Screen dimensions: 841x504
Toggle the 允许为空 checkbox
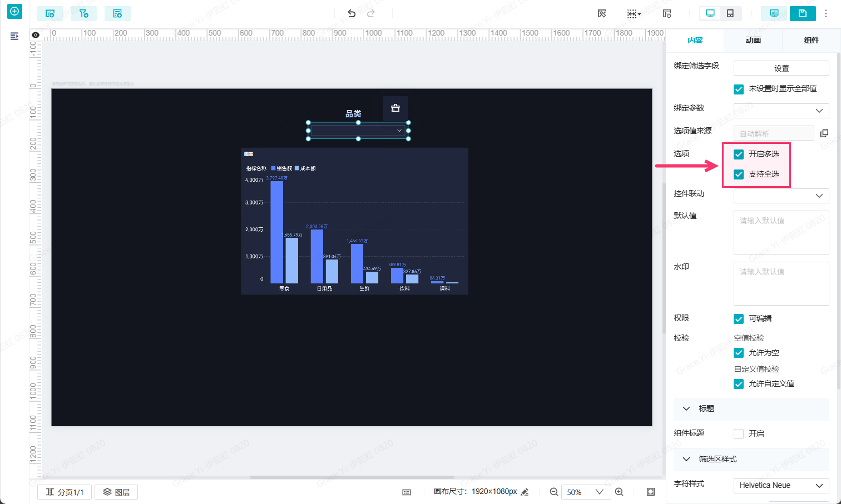click(739, 353)
